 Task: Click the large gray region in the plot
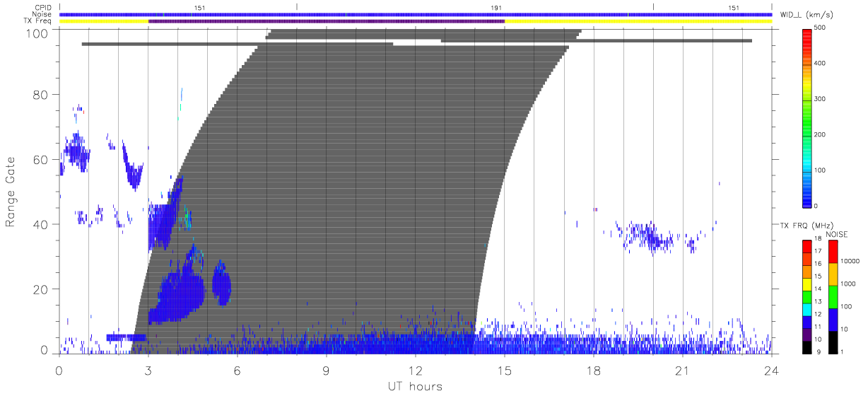[x=353, y=191]
